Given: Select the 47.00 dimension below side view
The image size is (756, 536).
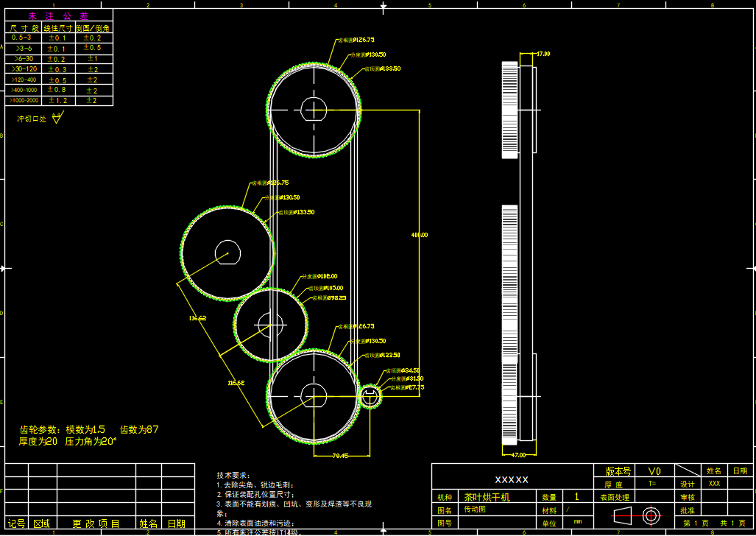Looking at the screenshot, I should click(518, 455).
